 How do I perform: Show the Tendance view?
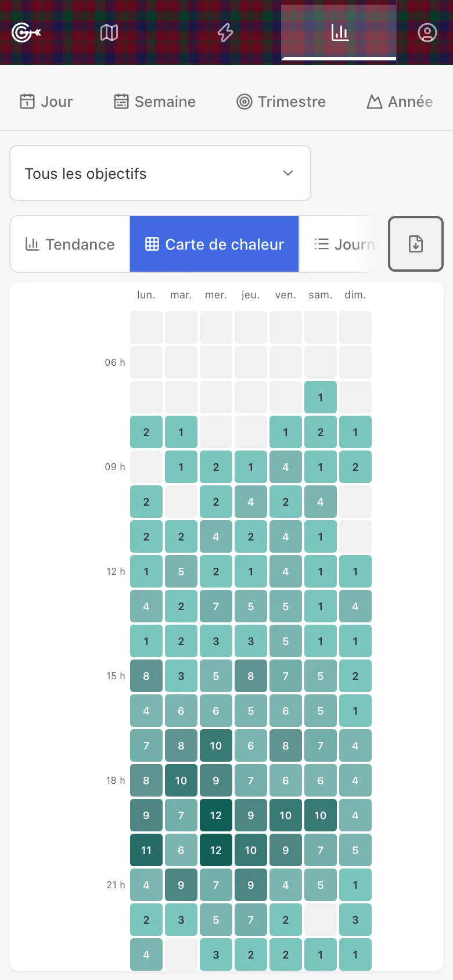coord(70,244)
